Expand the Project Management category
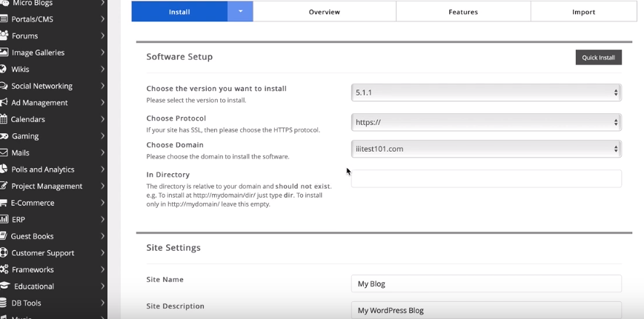 coord(103,187)
